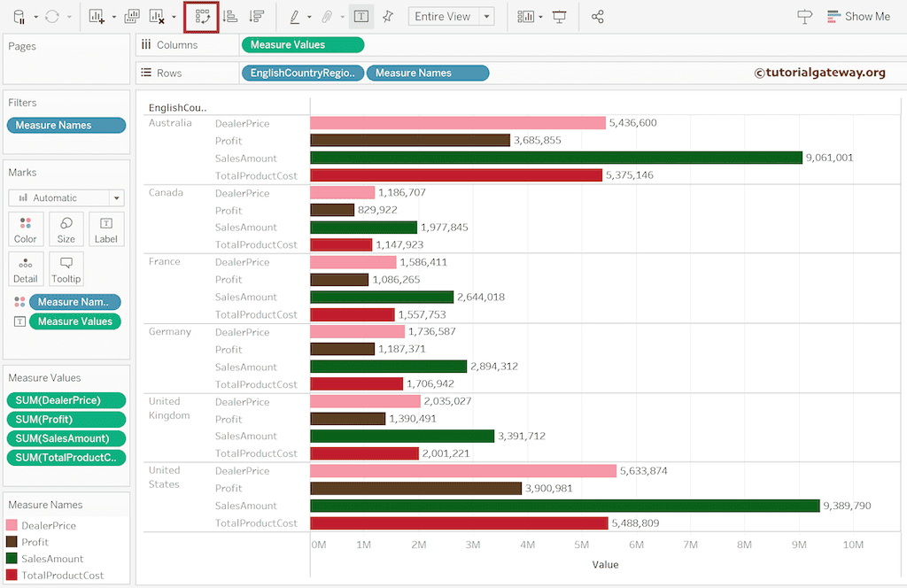
Task: Click the Share workbook icon
Action: pos(598,17)
